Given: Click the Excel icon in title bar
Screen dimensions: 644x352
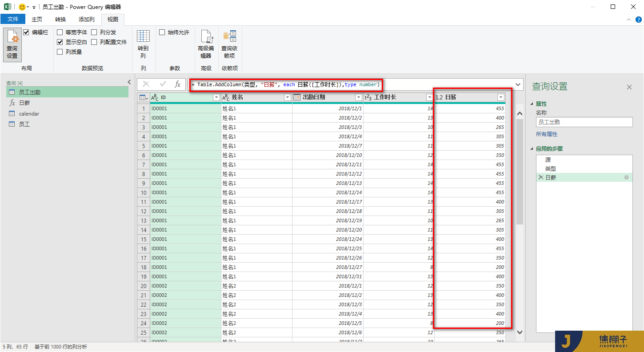Looking at the screenshot, I should pyautogui.click(x=8, y=7).
